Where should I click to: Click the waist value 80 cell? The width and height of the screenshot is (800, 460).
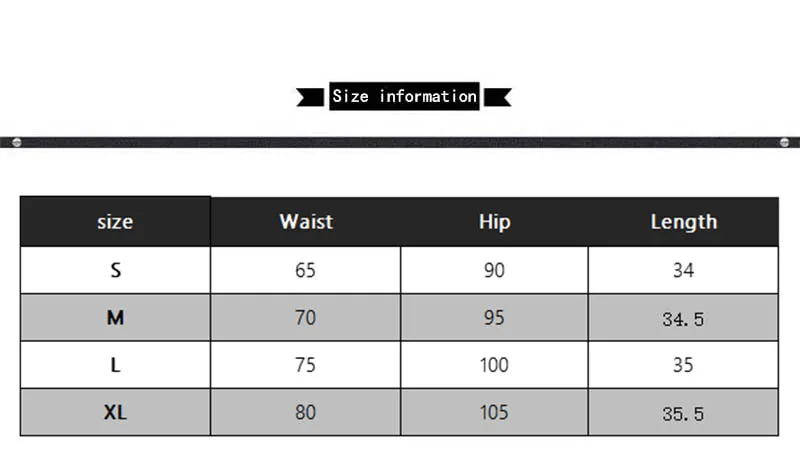tap(306, 412)
